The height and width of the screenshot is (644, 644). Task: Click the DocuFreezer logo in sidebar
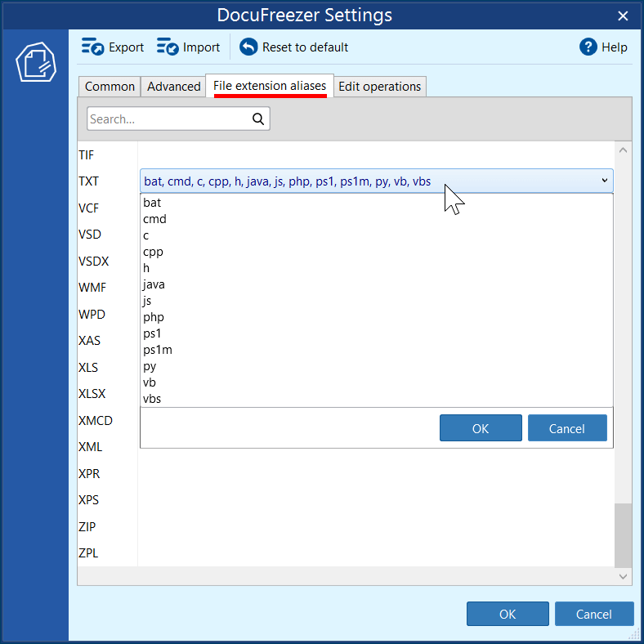coord(36,62)
